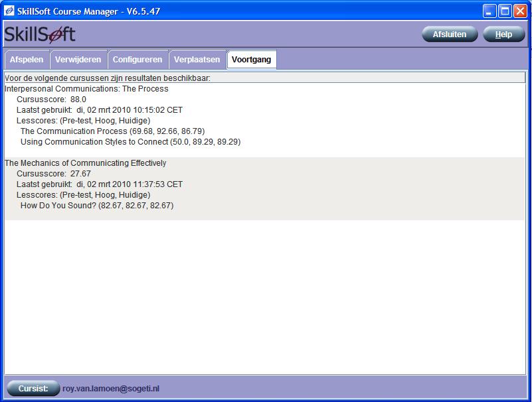Maximize the Course Manager window
The height and width of the screenshot is (402, 532).
[x=505, y=11]
